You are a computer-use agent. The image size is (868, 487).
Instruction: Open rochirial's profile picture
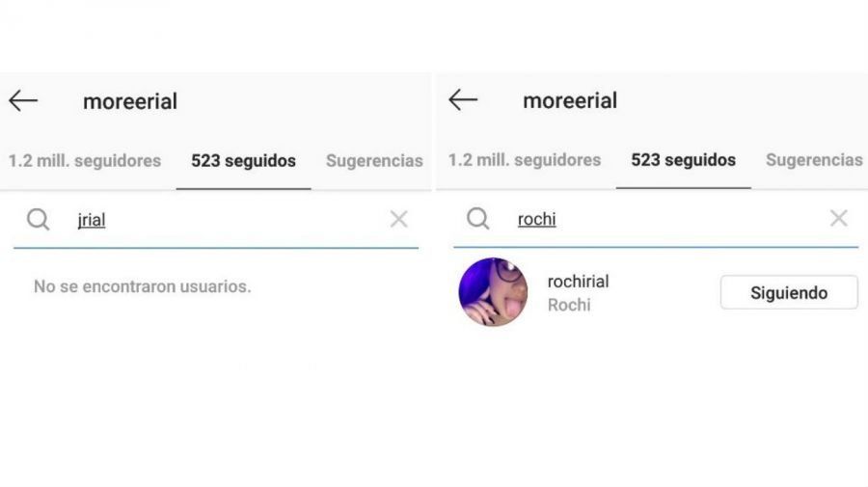493,292
